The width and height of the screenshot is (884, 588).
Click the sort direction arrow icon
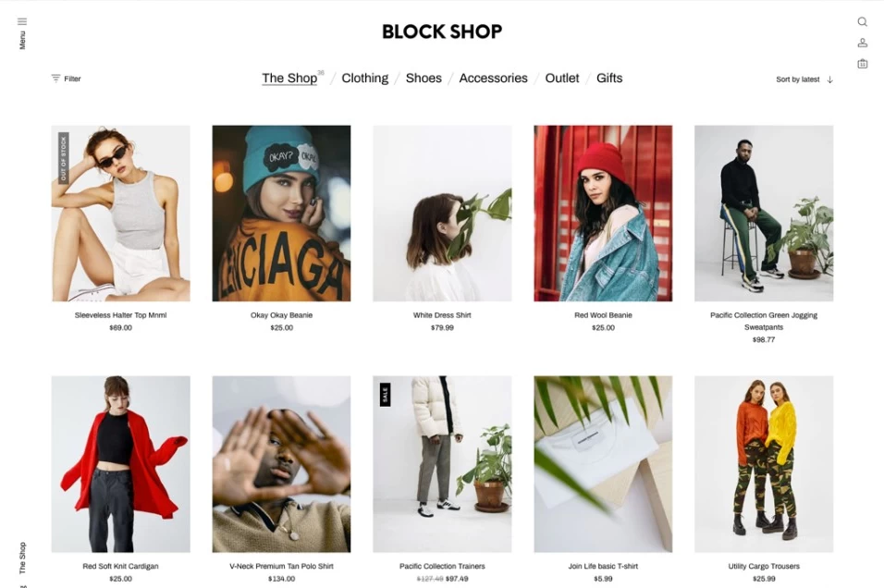829,80
